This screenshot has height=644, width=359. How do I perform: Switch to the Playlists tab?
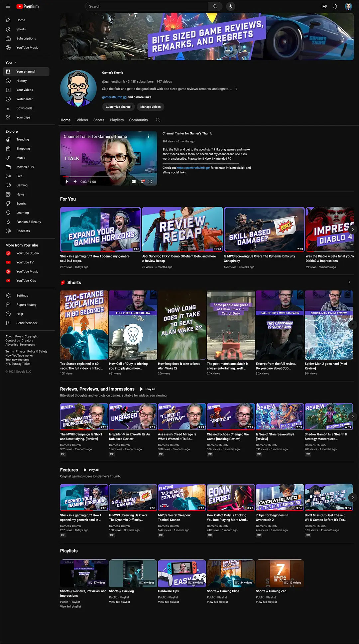click(x=117, y=120)
